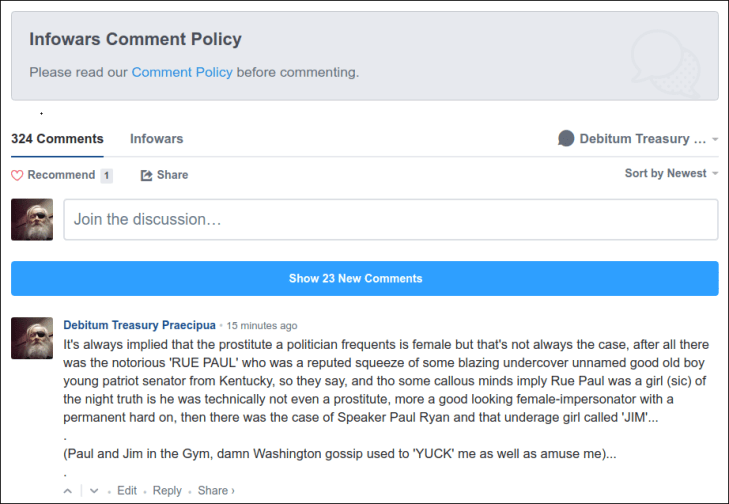Click the commenter's avatar on the comment
This screenshot has height=504, width=729.
(32, 338)
